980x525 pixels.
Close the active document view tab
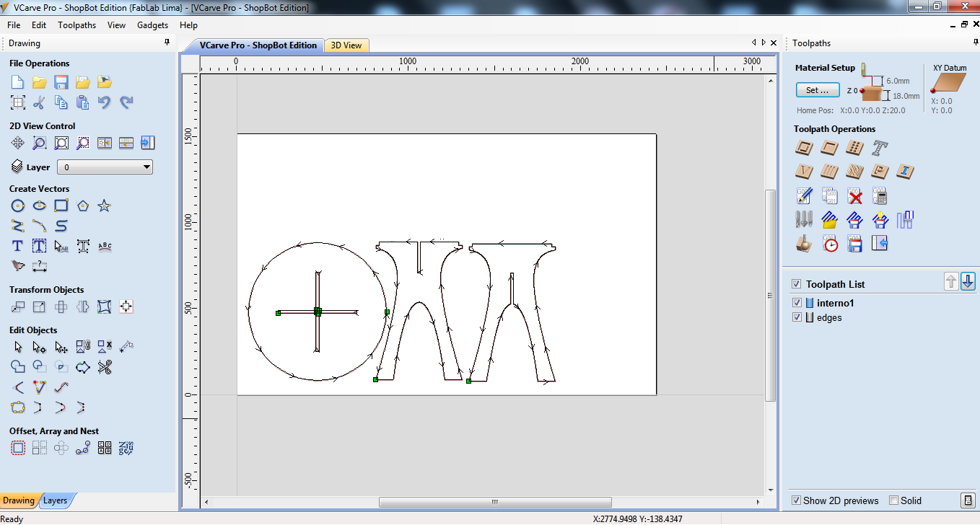coord(774,43)
